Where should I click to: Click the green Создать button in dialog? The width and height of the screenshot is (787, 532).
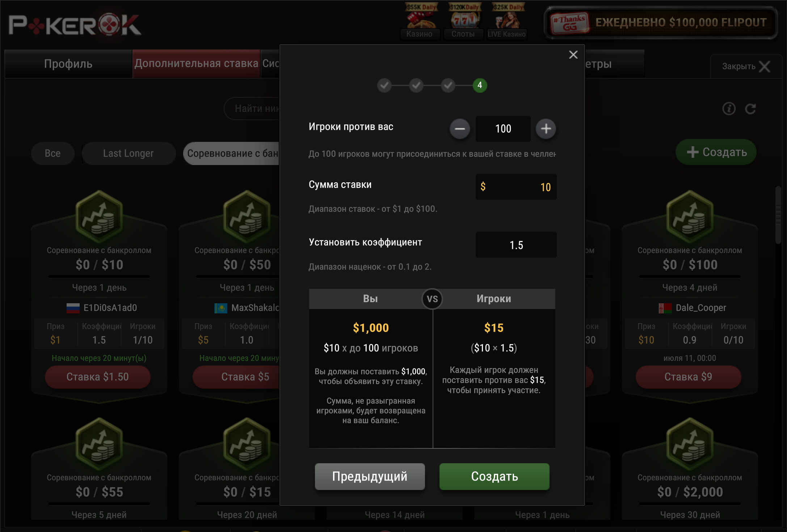click(494, 476)
